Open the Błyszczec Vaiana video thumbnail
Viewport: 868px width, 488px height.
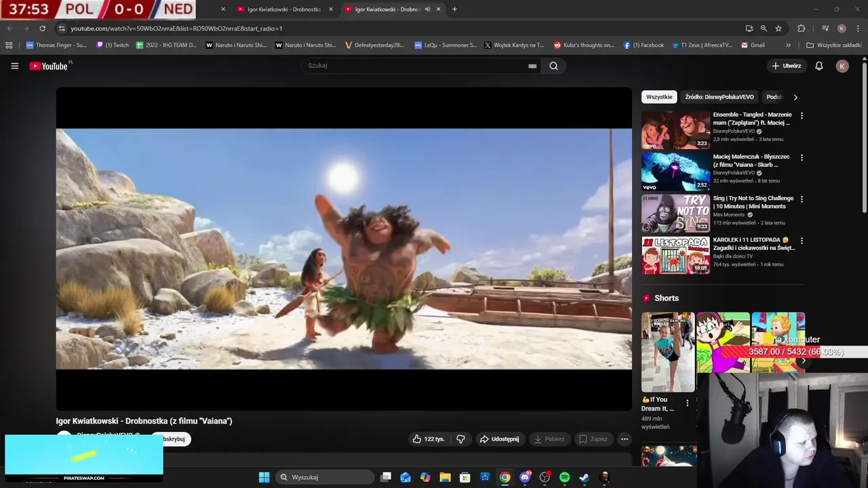pyautogui.click(x=675, y=171)
